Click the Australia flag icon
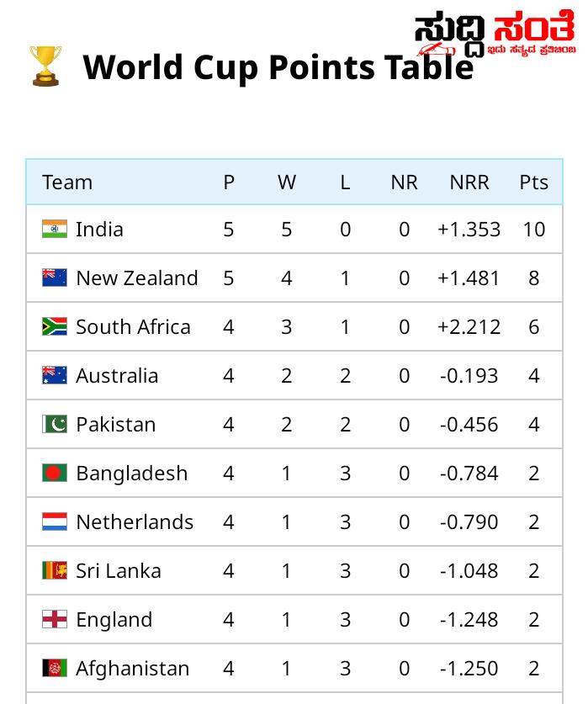Viewport: 588px width, 704px height. [55, 375]
